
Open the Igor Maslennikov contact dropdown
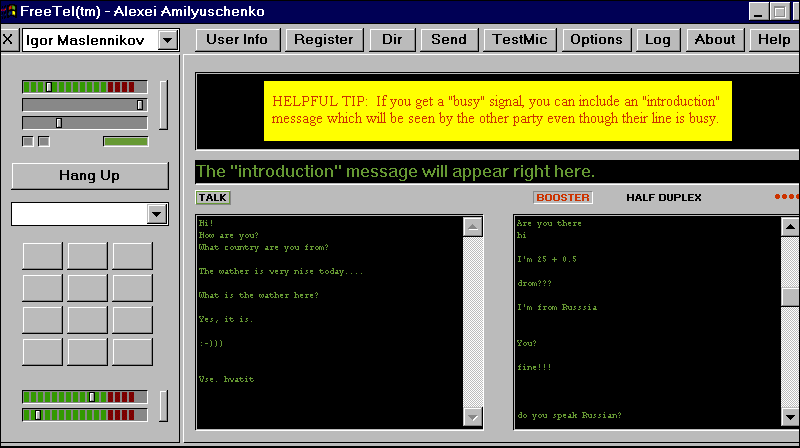click(167, 40)
